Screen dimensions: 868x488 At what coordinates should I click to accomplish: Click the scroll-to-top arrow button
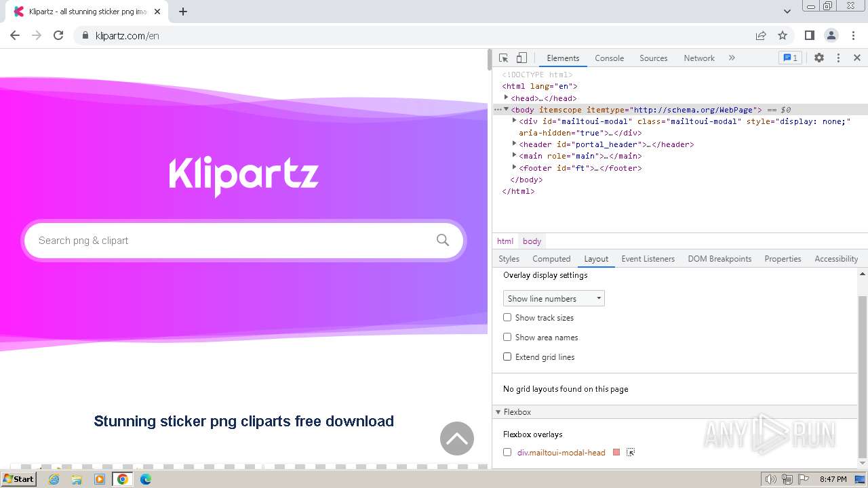[457, 439]
